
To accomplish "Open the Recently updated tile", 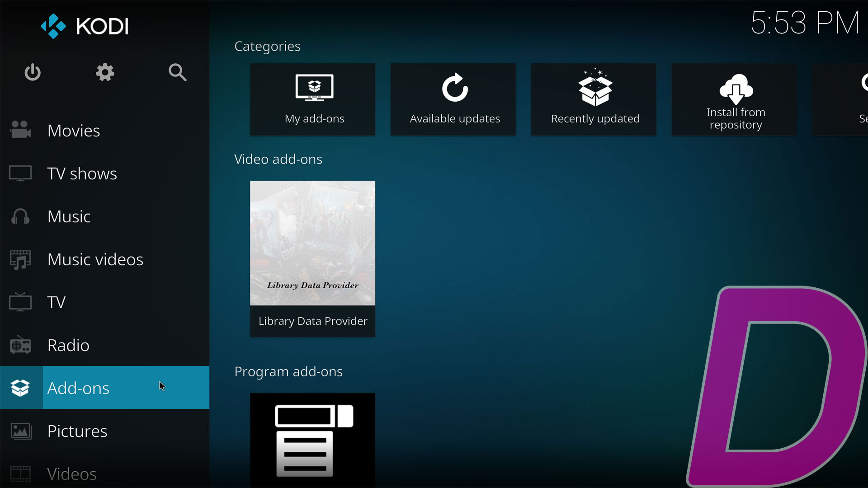I will [594, 99].
